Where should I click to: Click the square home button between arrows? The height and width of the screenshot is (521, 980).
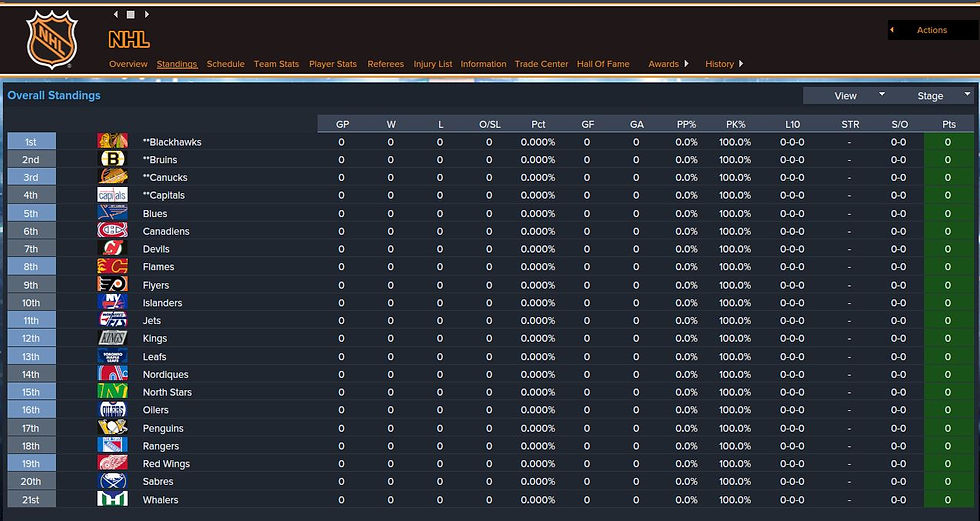[x=131, y=14]
